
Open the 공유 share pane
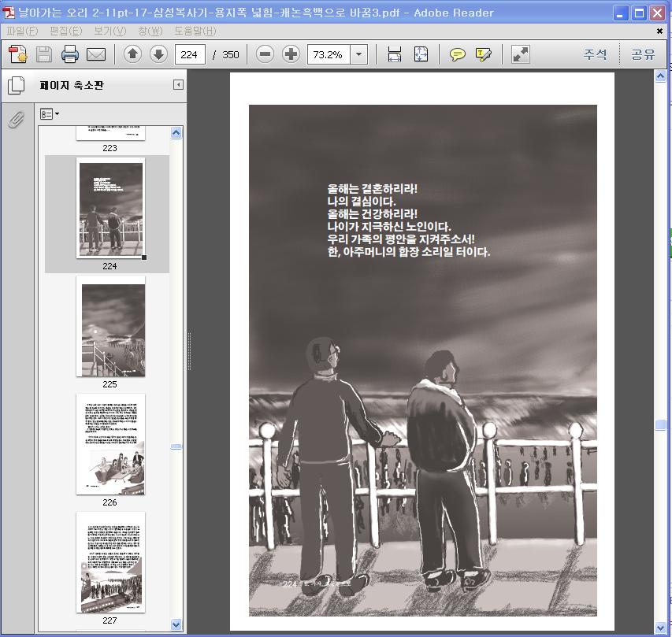coord(643,54)
